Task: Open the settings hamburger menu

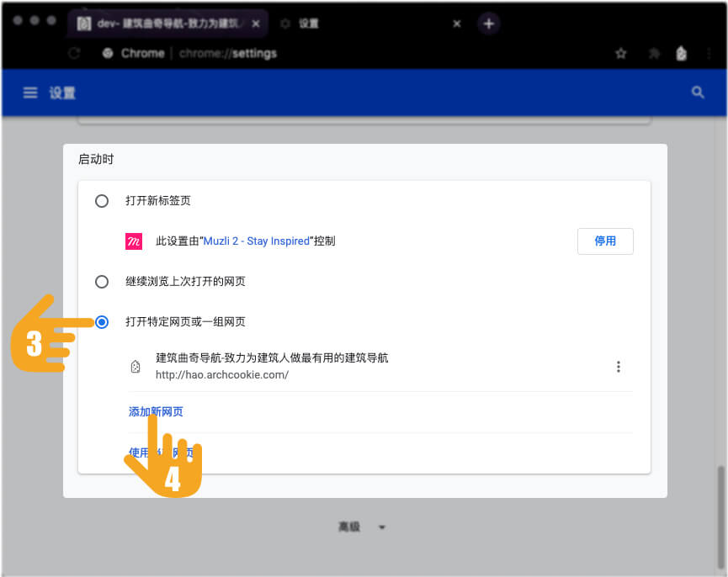Action: point(30,93)
